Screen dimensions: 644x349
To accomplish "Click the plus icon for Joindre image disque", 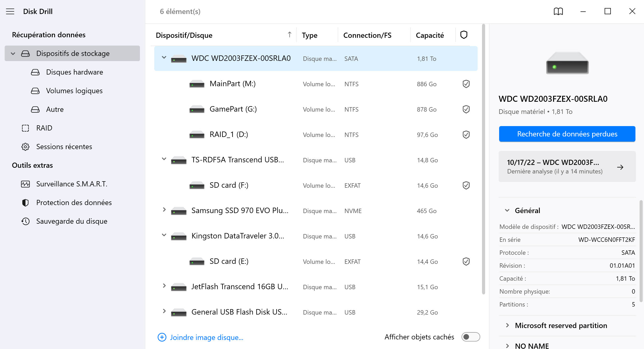I will 162,337.
